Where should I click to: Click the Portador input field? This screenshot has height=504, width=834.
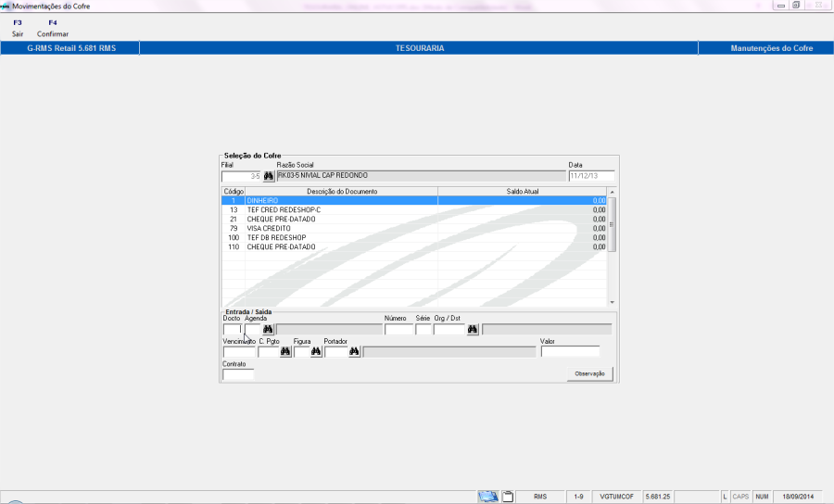pyautogui.click(x=336, y=352)
